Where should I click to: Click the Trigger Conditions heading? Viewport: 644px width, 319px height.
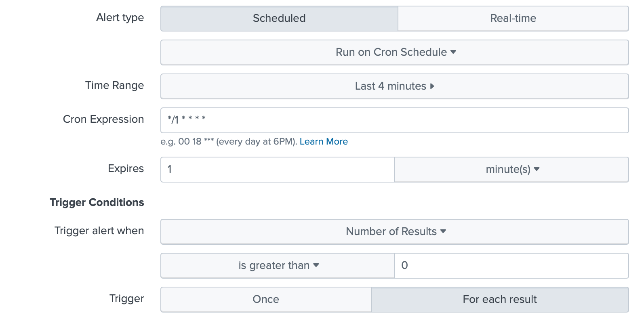pos(97,203)
